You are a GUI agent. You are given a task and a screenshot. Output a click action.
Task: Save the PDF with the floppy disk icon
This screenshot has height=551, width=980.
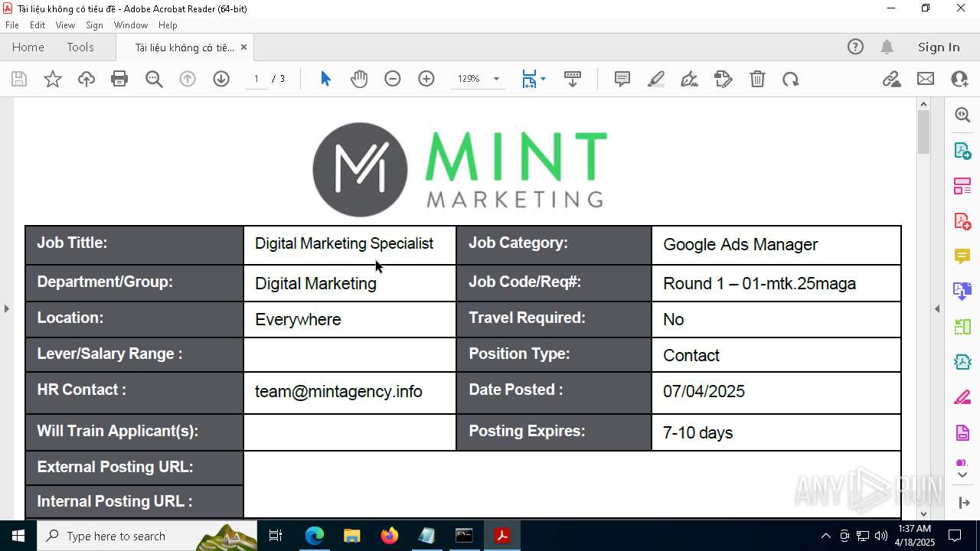pyautogui.click(x=19, y=79)
